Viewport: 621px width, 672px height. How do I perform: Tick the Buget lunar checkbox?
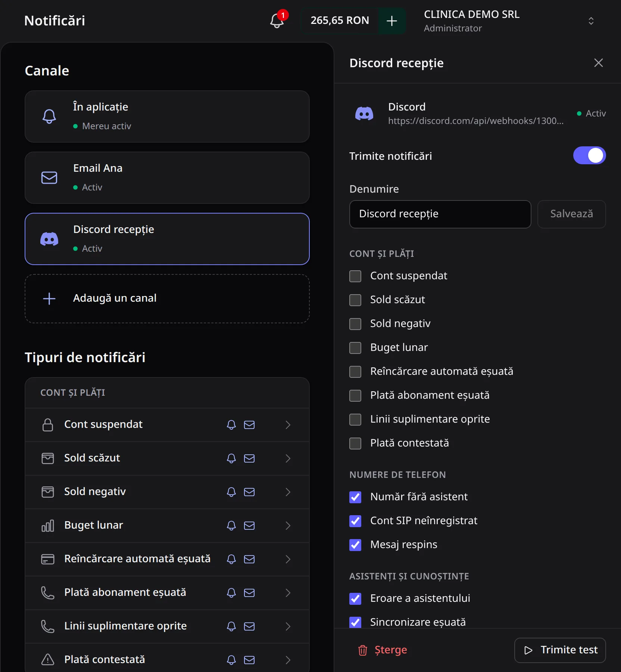pos(355,348)
